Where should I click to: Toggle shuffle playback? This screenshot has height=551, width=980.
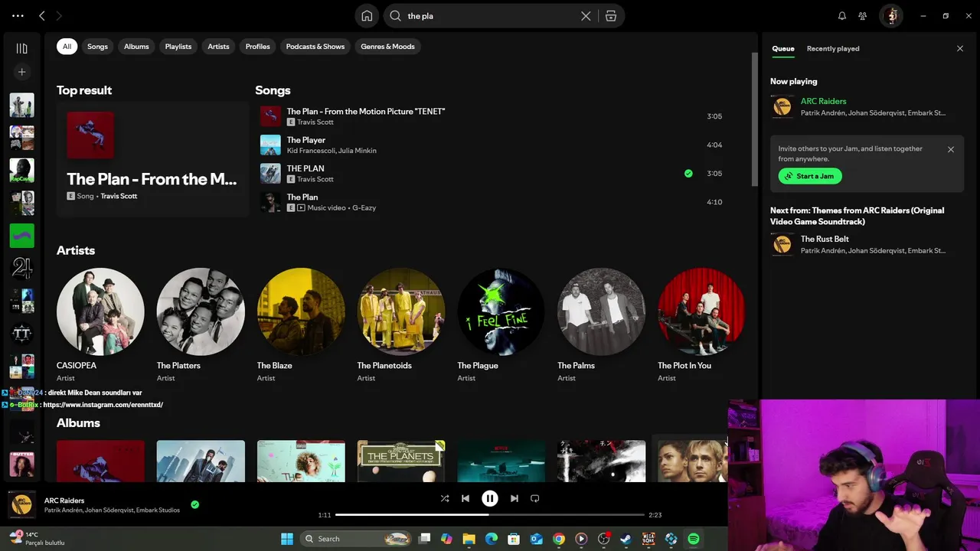click(445, 498)
